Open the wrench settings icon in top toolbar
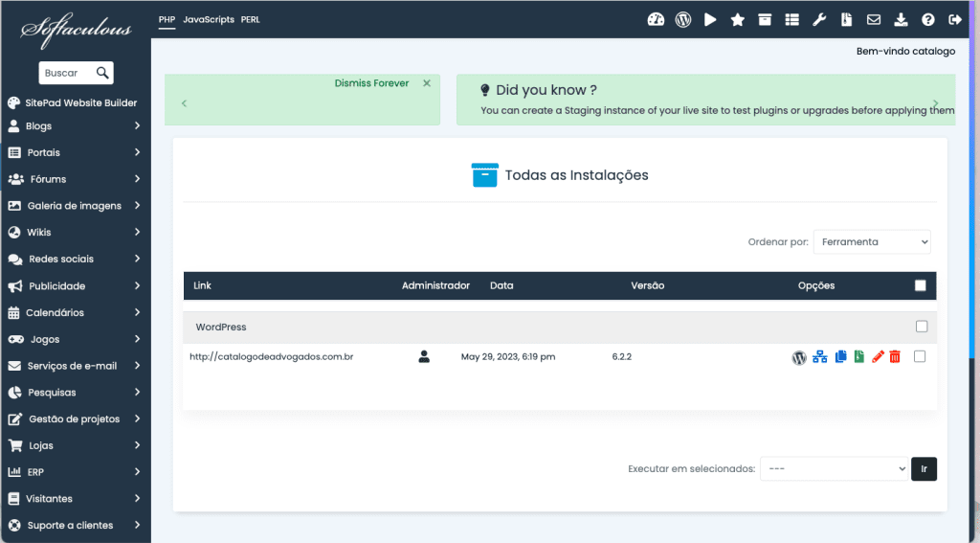980x543 pixels. [x=819, y=19]
